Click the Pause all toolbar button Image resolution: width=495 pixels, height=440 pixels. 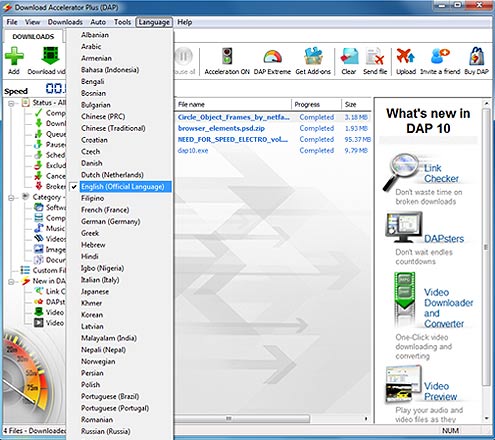click(184, 61)
